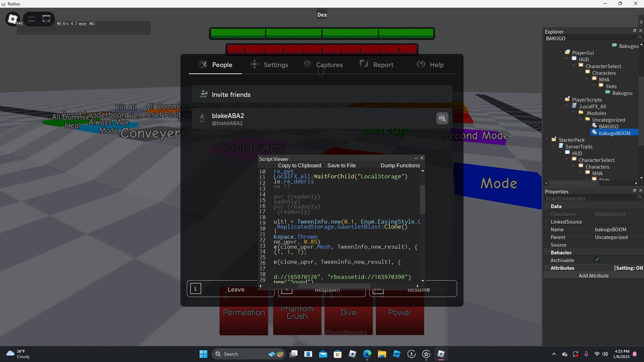644x362 pixels.
Task: Open the chat icon in top bar
Action: point(46,19)
